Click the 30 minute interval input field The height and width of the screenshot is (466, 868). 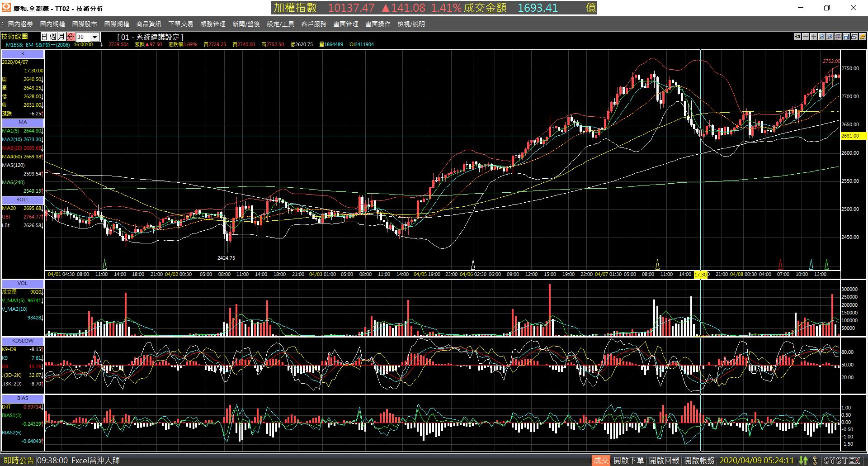coord(83,37)
